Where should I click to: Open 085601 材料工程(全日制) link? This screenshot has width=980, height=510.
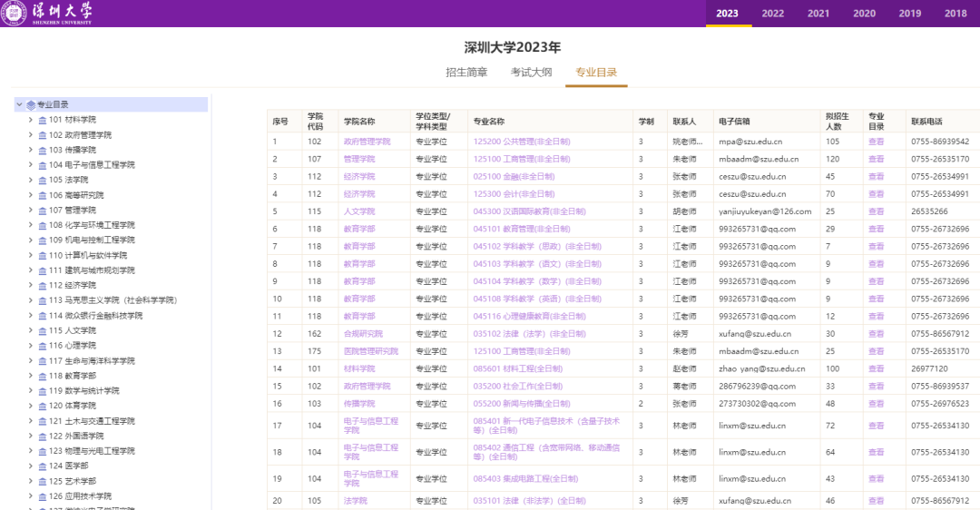[517, 369]
